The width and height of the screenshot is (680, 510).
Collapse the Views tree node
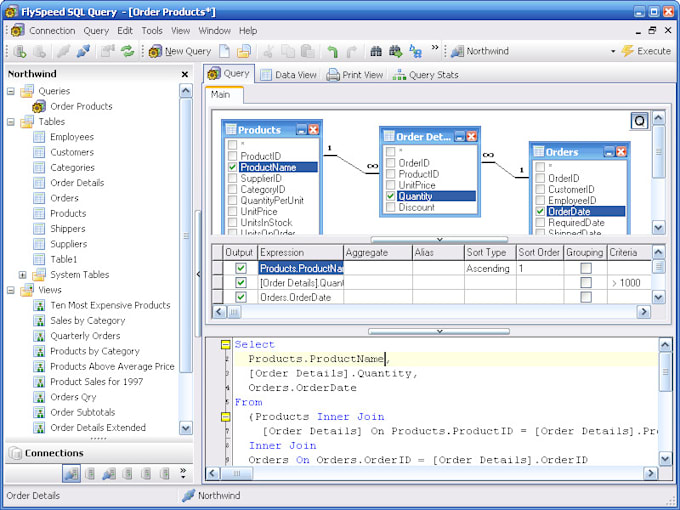click(x=11, y=290)
